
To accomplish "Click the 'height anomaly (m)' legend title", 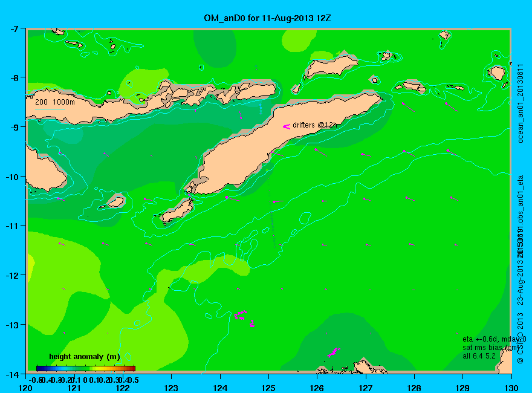I will pyautogui.click(x=85, y=357).
